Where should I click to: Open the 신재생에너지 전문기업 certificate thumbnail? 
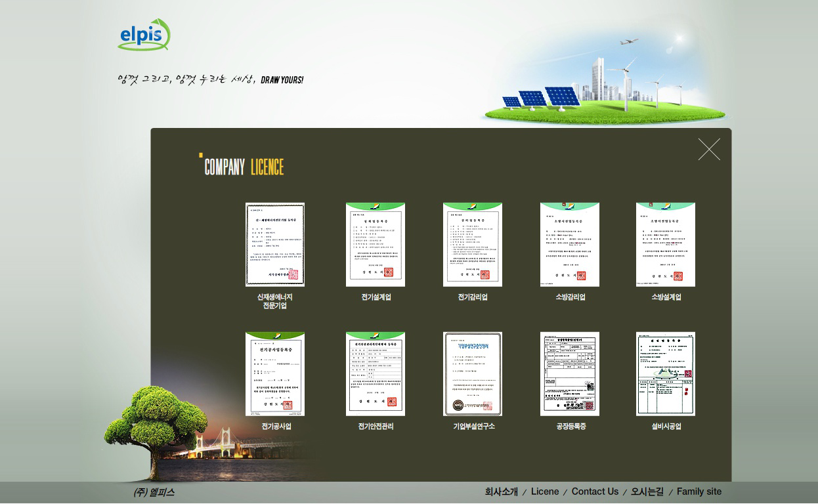click(x=275, y=244)
